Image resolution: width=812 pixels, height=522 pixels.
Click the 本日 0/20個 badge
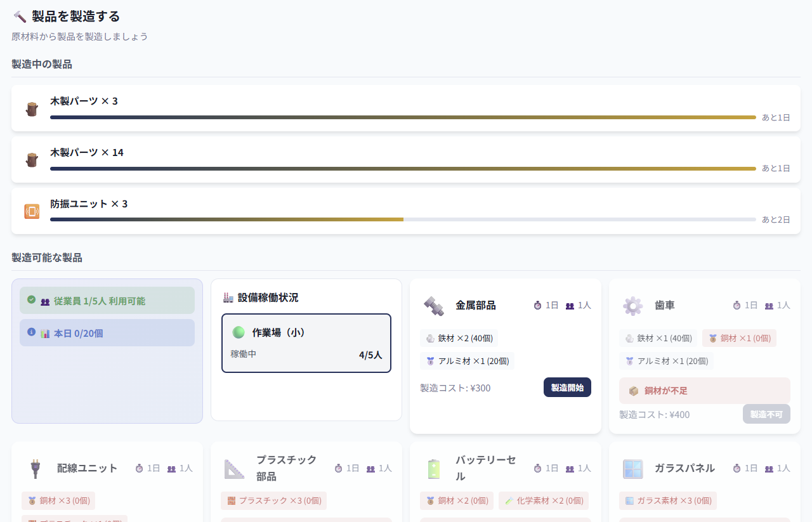107,333
